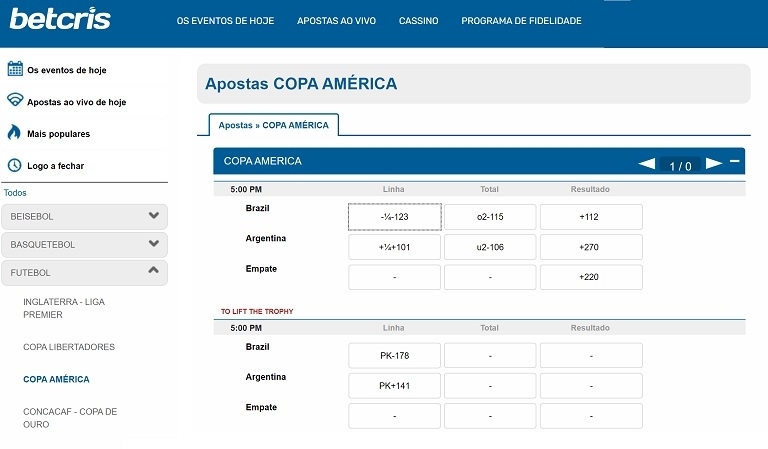Viewport: 768px width, 449px height.
Task: Select Brazil result odds +112
Action: (591, 217)
